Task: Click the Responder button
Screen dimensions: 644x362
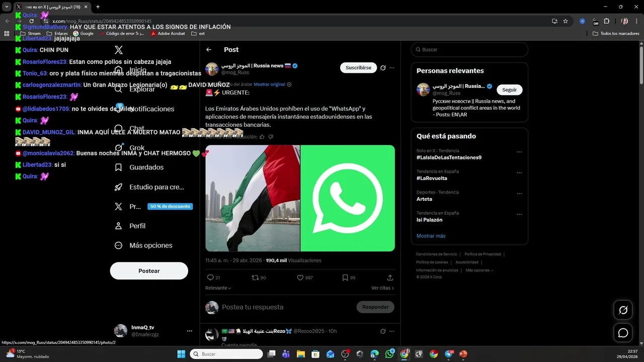Action: pos(375,307)
